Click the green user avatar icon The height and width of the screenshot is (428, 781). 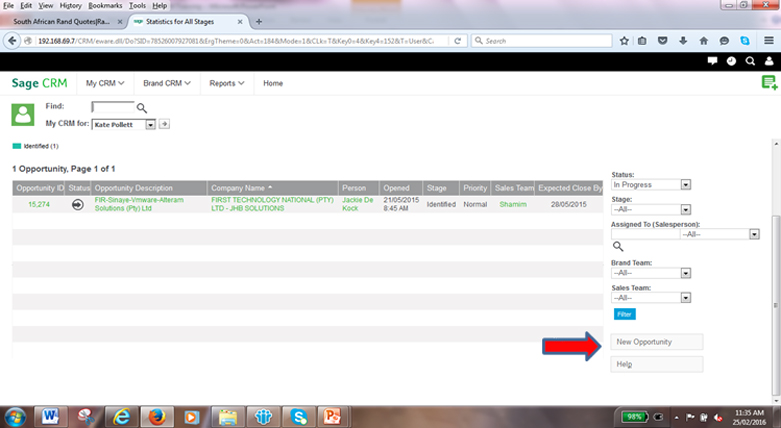coord(23,115)
